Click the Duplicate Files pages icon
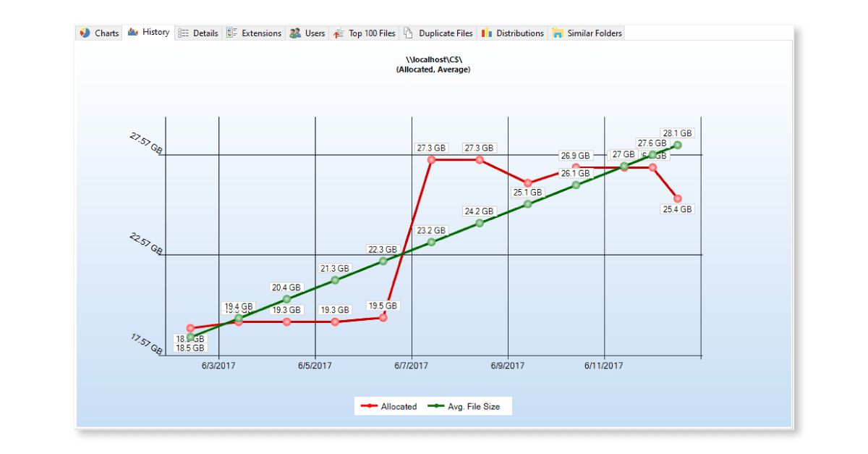This screenshot has width=868, height=454. tap(409, 33)
